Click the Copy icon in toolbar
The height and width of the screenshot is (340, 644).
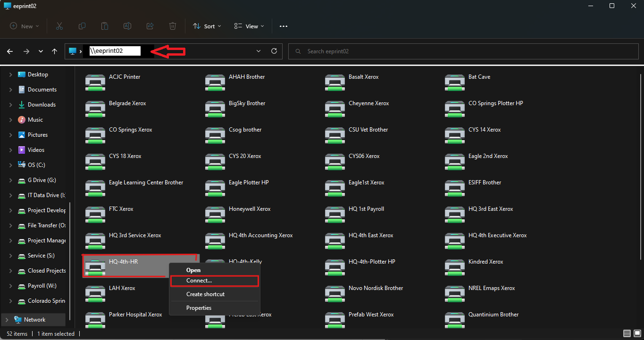82,26
